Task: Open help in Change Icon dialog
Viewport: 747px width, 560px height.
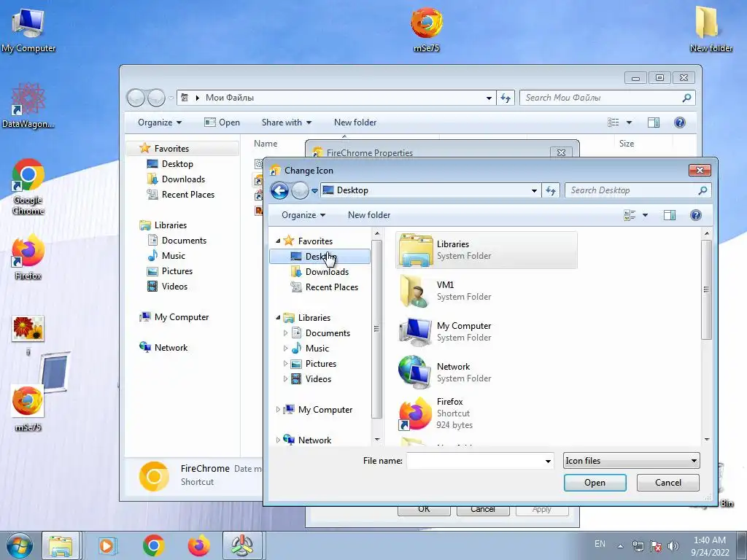Action: [x=695, y=215]
